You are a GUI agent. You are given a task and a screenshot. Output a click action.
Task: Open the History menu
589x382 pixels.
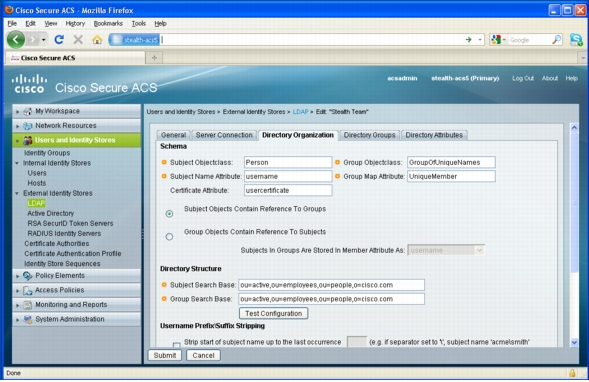75,23
